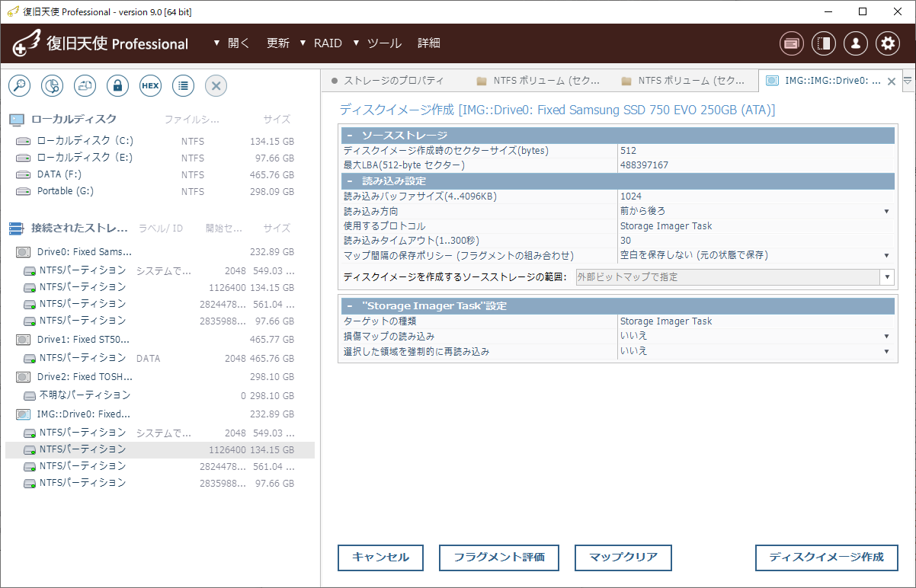Click the ラベル/ ID column header
Viewport: 916px width, 588px height.
click(161, 228)
